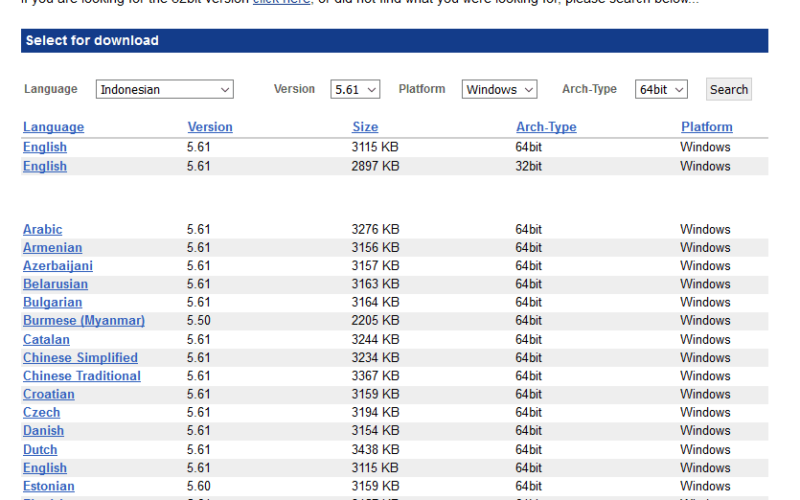This screenshot has width=800, height=500.
Task: Open the Arch-Type dropdown showing 64bit
Action: [x=661, y=89]
